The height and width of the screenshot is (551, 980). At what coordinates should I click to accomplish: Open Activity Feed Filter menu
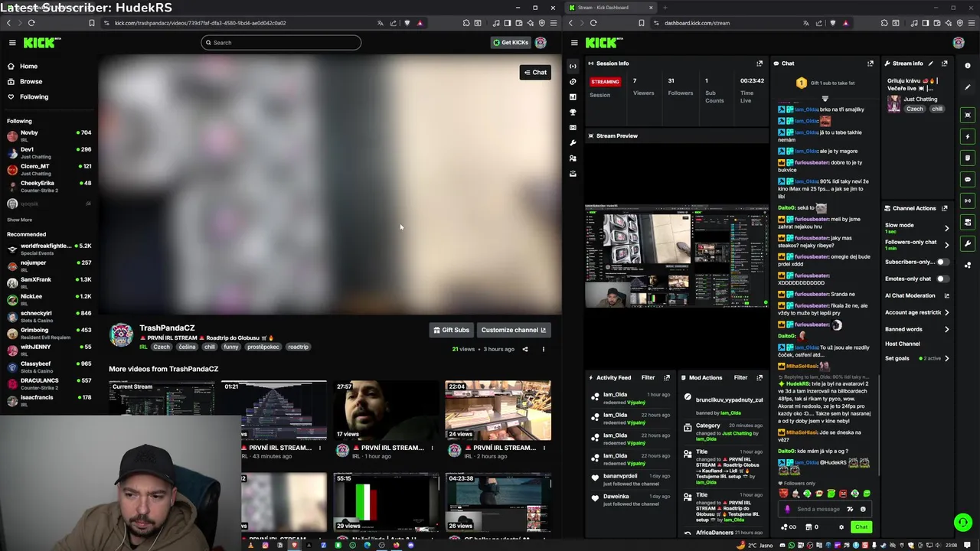[x=648, y=377]
